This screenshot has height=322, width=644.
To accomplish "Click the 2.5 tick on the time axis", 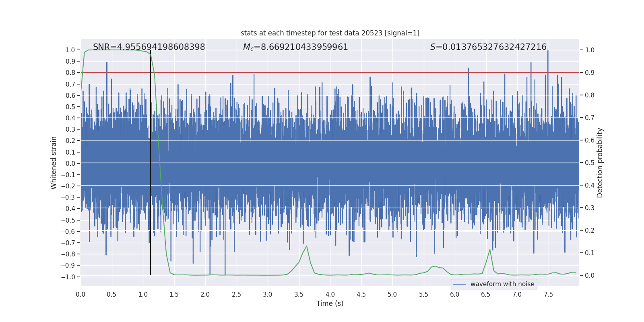I will coord(236,295).
